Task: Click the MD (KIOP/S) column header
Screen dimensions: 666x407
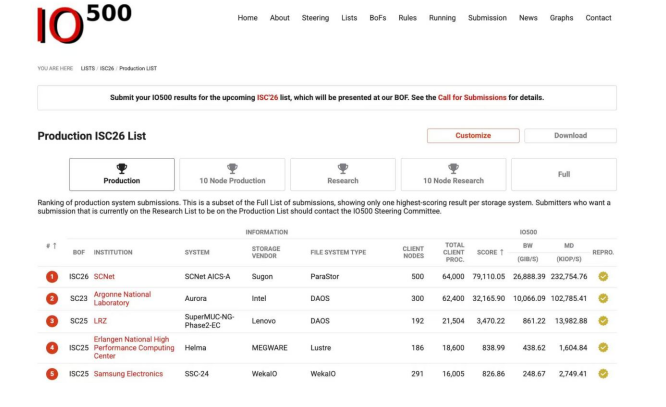Action: click(x=569, y=252)
